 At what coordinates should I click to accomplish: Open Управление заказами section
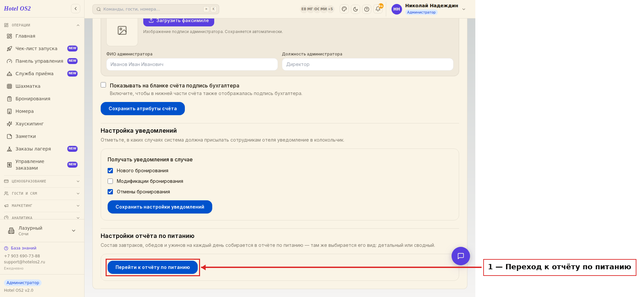pyautogui.click(x=42, y=165)
